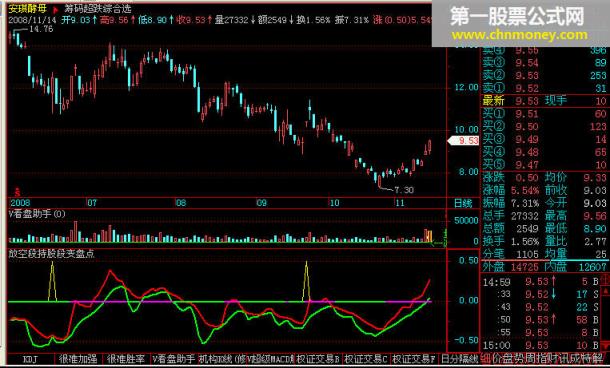This screenshot has height=368, width=610.
Task: Click the 外盘 14725 value
Action: (524, 267)
